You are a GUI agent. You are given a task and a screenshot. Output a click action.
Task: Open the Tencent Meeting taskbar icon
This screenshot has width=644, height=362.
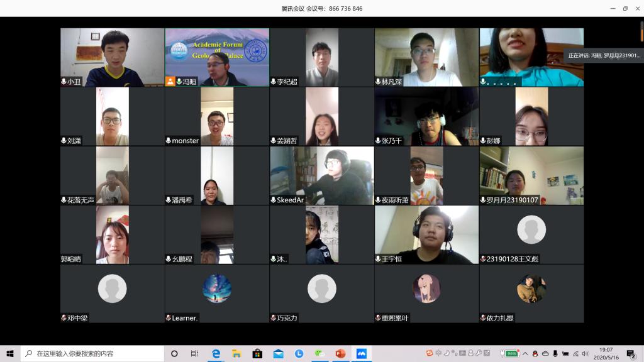click(x=361, y=353)
